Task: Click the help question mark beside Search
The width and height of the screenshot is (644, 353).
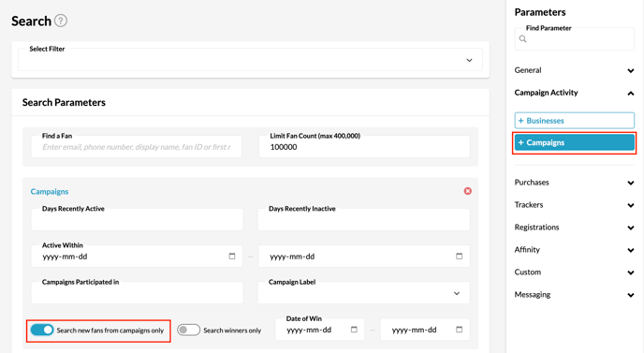Action: pyautogui.click(x=61, y=21)
